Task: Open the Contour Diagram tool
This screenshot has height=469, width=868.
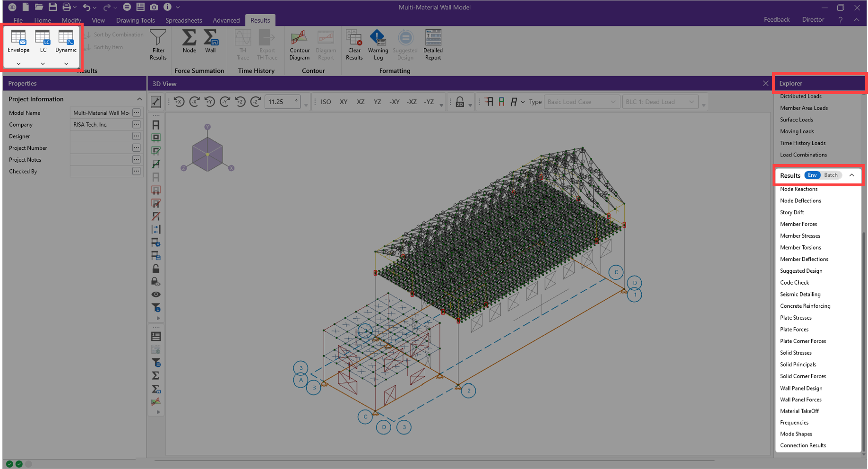Action: pyautogui.click(x=299, y=44)
